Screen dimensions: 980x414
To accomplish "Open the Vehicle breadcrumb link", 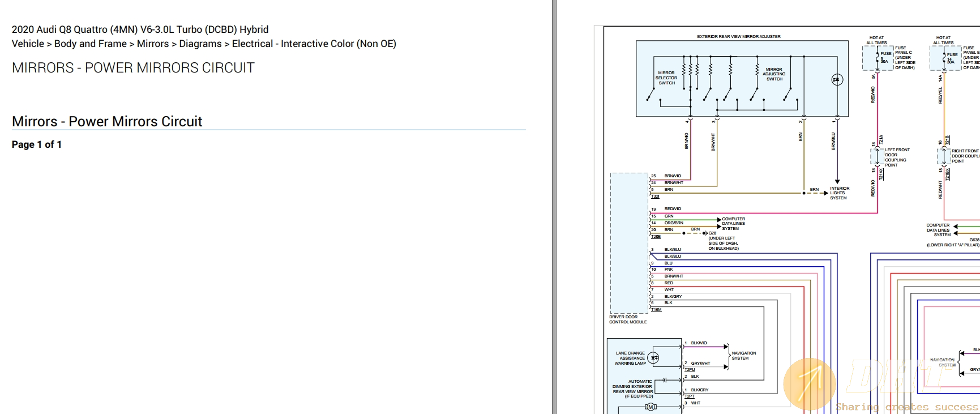I will [28, 44].
